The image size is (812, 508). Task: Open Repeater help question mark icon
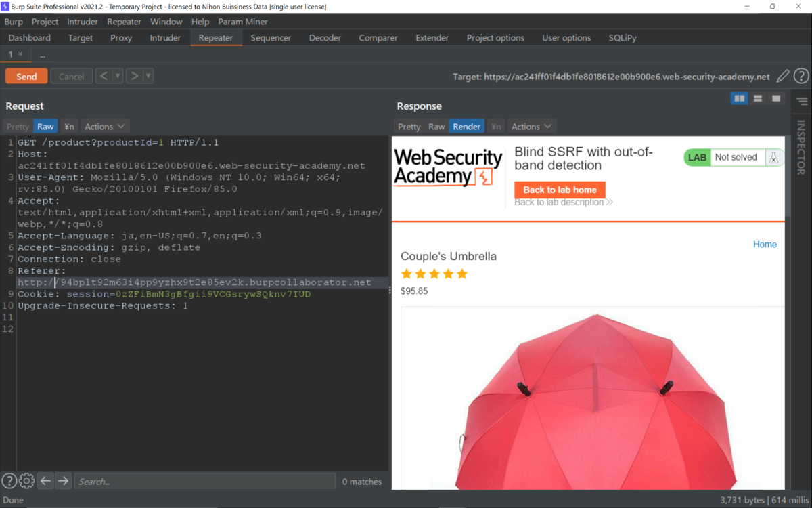tap(801, 77)
